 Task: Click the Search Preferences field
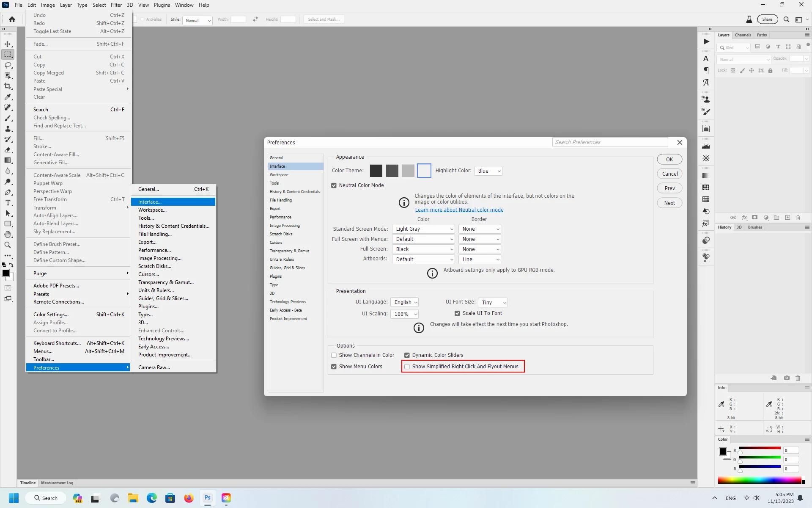click(609, 142)
